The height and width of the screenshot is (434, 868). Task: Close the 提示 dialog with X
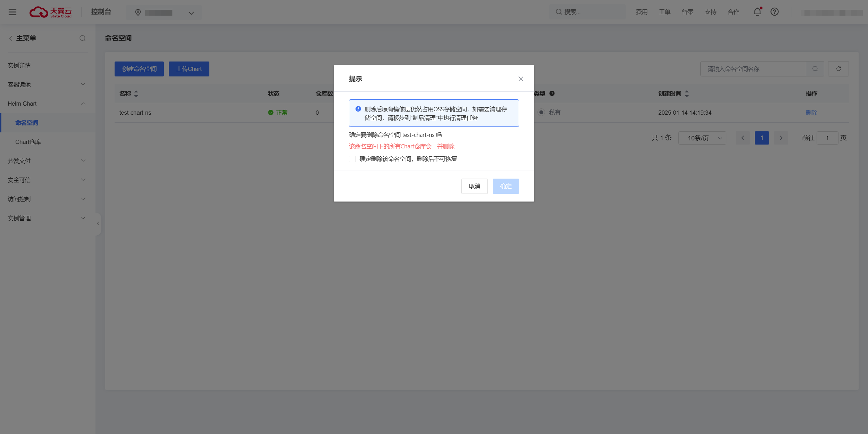tap(521, 79)
